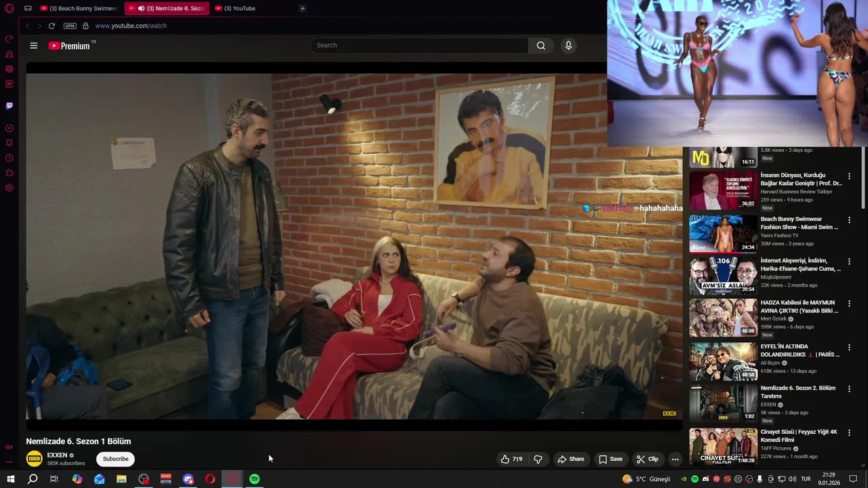The width and height of the screenshot is (868, 488).
Task: Open options menu for Beach Bunny Swimwear video
Action: [x=849, y=220]
